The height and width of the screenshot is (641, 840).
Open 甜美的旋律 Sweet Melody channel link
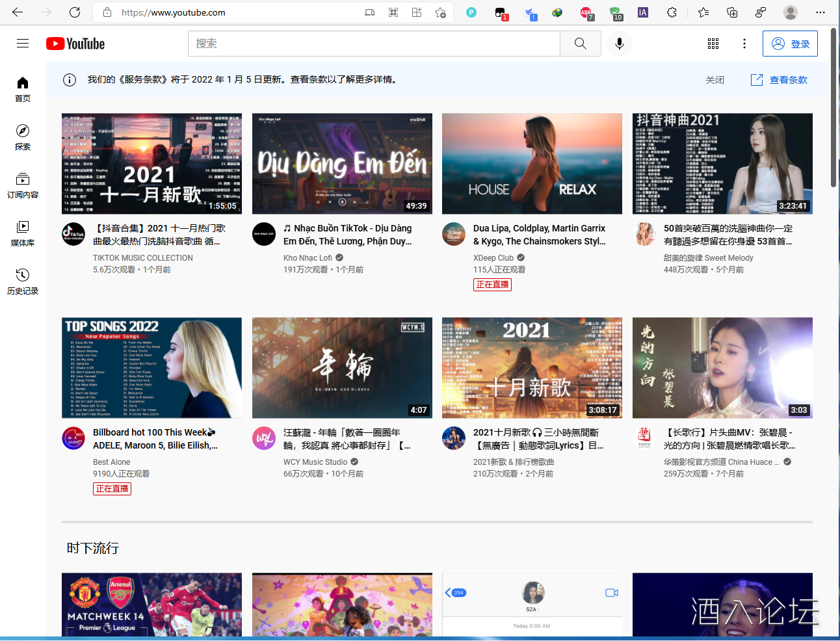(x=708, y=258)
